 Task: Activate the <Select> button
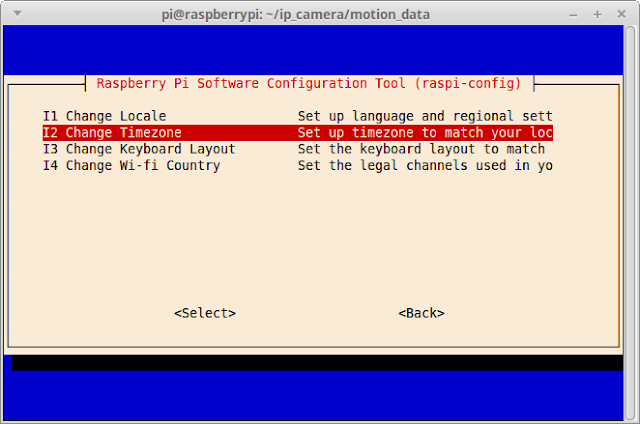tap(205, 313)
